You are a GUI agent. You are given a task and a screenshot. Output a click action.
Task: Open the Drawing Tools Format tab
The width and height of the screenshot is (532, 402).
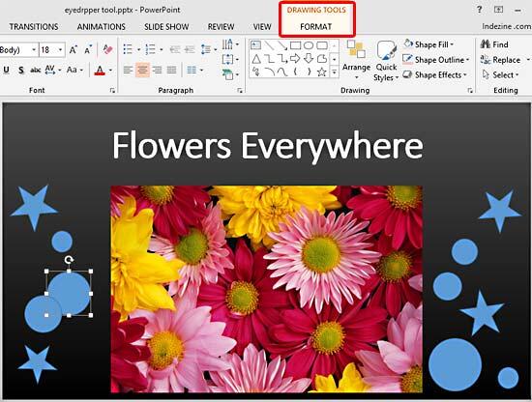pyautogui.click(x=316, y=27)
